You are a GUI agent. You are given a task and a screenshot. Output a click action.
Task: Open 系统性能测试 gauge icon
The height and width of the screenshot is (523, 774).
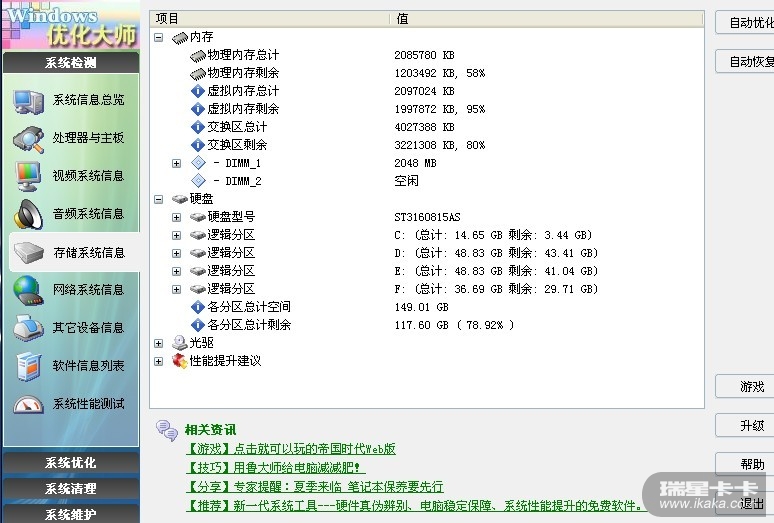pos(29,404)
